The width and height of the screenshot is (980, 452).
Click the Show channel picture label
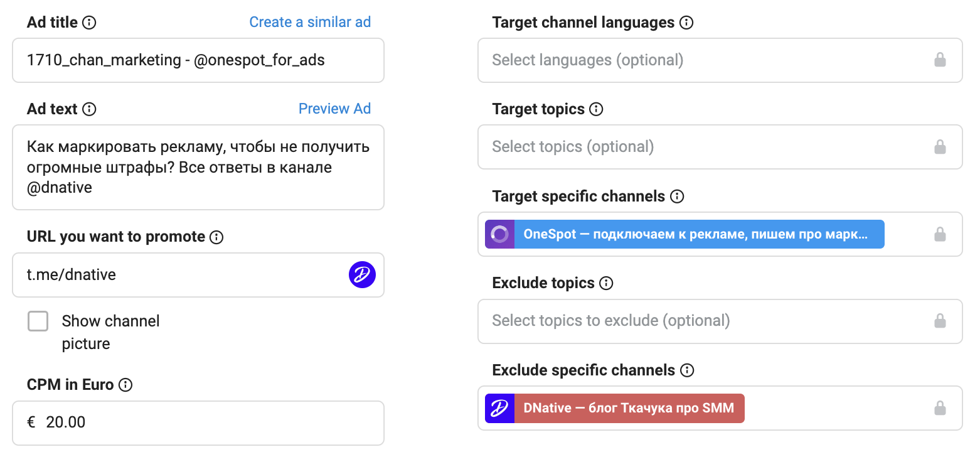pyautogui.click(x=111, y=333)
